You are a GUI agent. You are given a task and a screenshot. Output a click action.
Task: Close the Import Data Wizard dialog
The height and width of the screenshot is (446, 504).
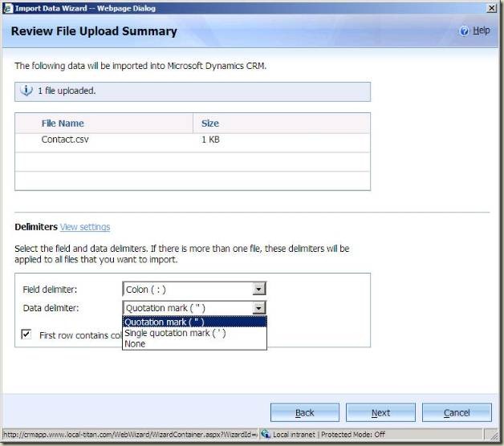pos(491,7)
